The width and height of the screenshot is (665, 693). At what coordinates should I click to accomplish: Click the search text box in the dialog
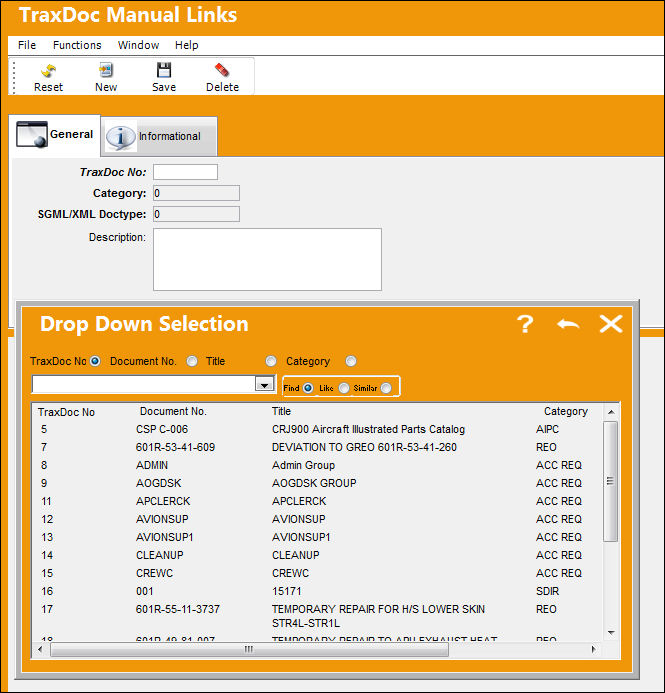point(144,384)
